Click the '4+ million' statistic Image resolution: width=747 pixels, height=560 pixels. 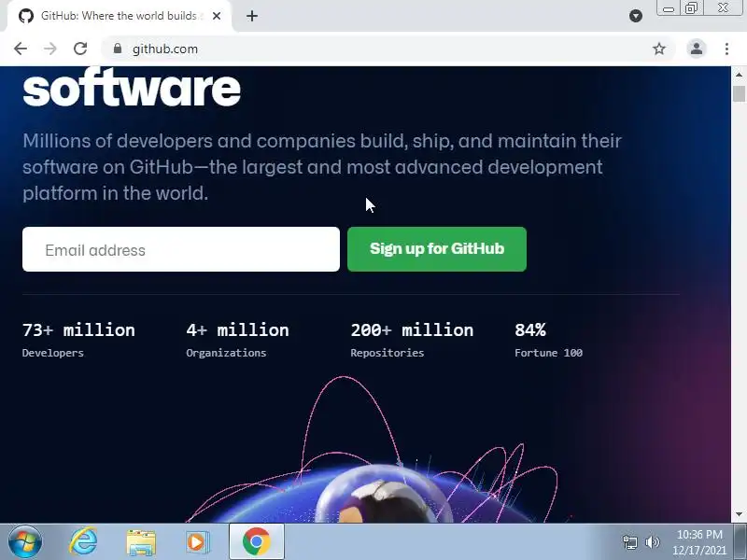point(237,330)
